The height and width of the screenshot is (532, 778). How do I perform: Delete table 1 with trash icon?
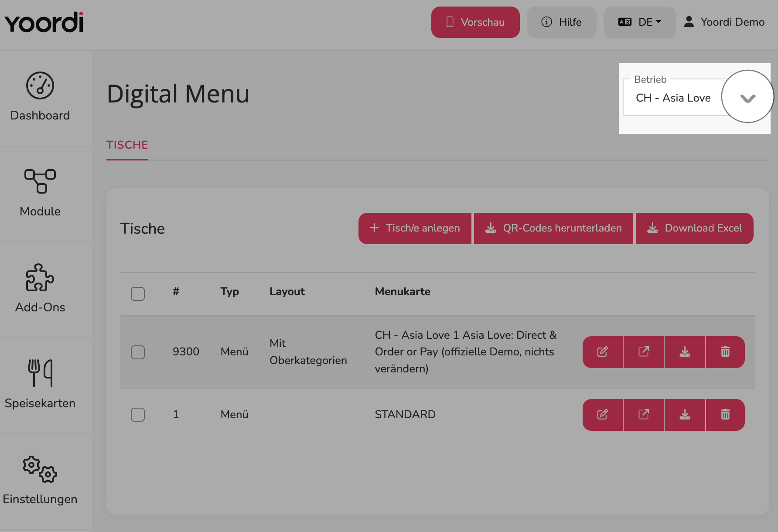pos(725,415)
